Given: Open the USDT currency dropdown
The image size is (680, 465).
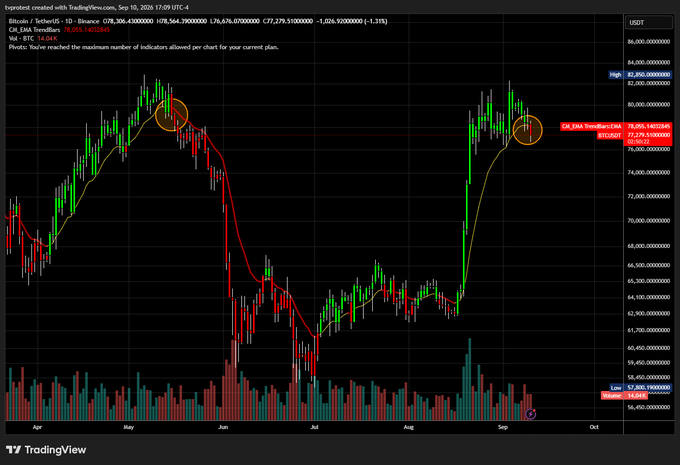Looking at the screenshot, I should click(648, 23).
